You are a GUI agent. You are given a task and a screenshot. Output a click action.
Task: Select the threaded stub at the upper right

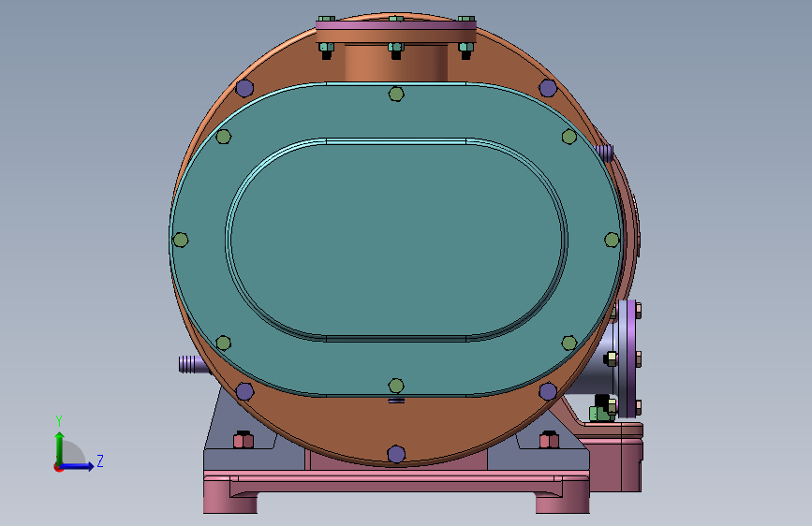(x=605, y=153)
